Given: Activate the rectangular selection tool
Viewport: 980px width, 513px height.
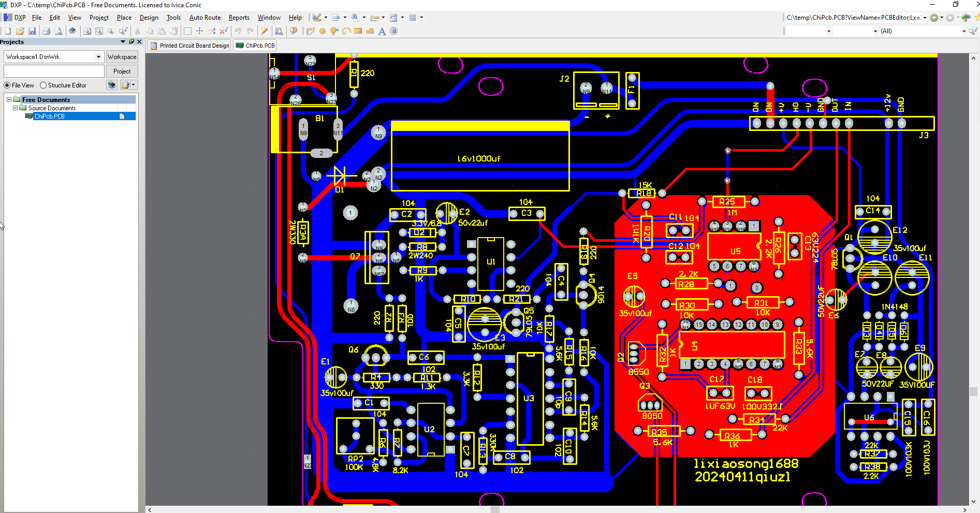Looking at the screenshot, I should [x=187, y=31].
